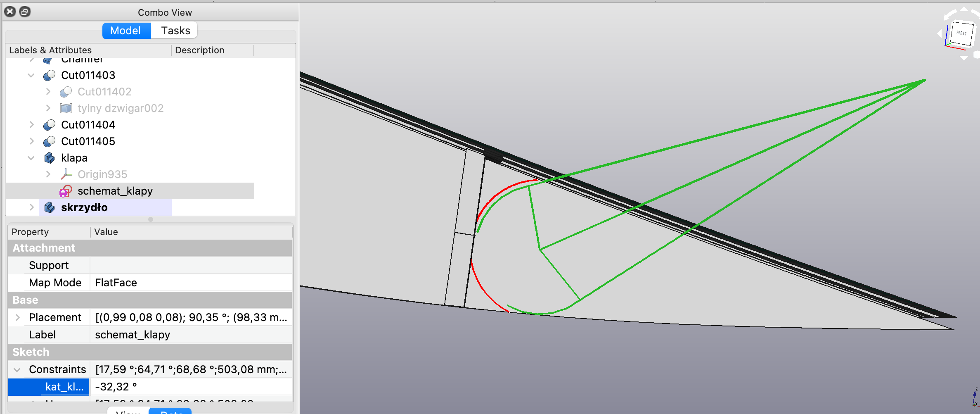
Task: Click the Label value field schemat_klapy
Action: pos(191,335)
